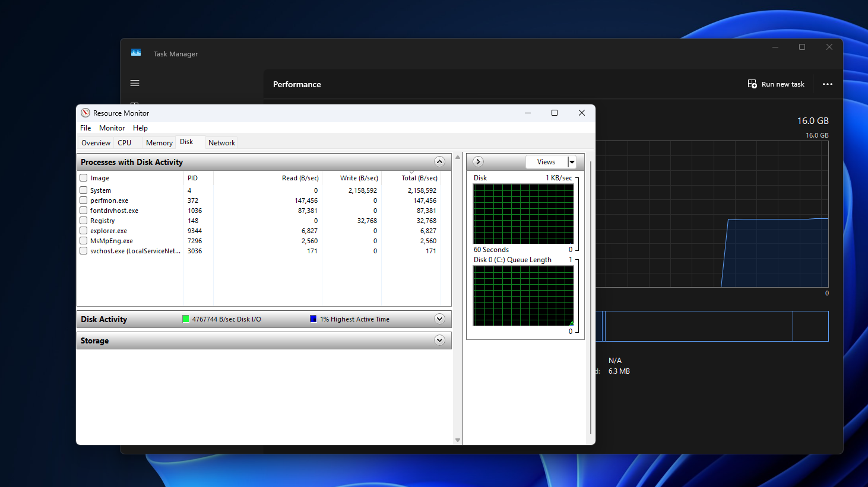
Task: Click the scroll-up arrow of the main pane
Action: point(458,157)
